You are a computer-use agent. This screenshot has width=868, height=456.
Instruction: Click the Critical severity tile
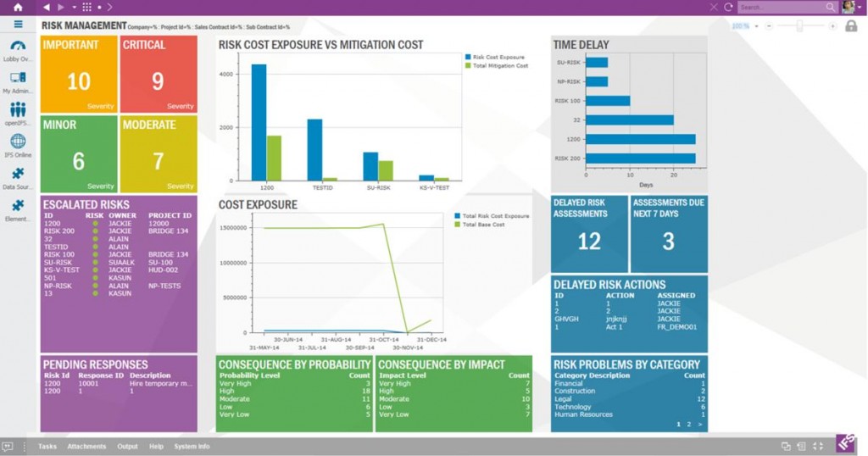[158, 74]
